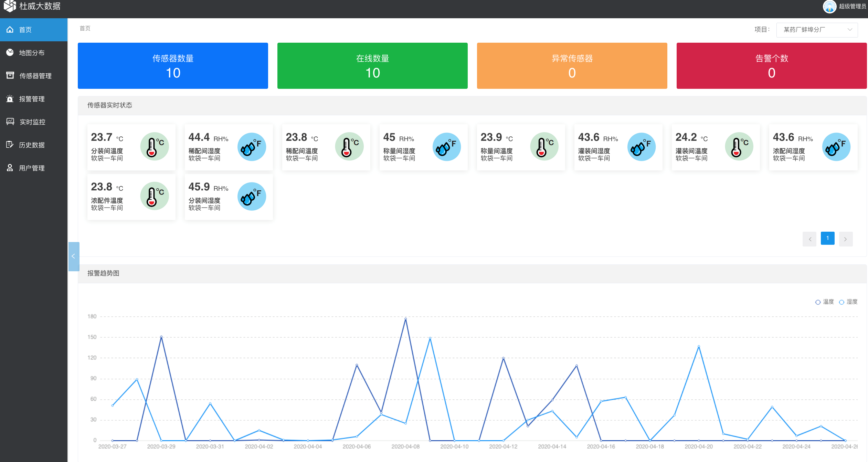
Task: Click the 2020-04-09 humidity peak point
Action: [x=430, y=338]
